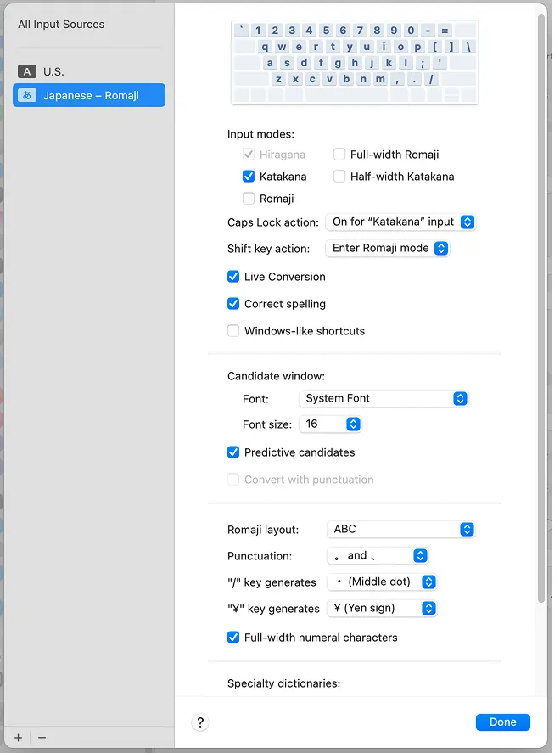Open the Shift key action dropdown

(x=387, y=249)
